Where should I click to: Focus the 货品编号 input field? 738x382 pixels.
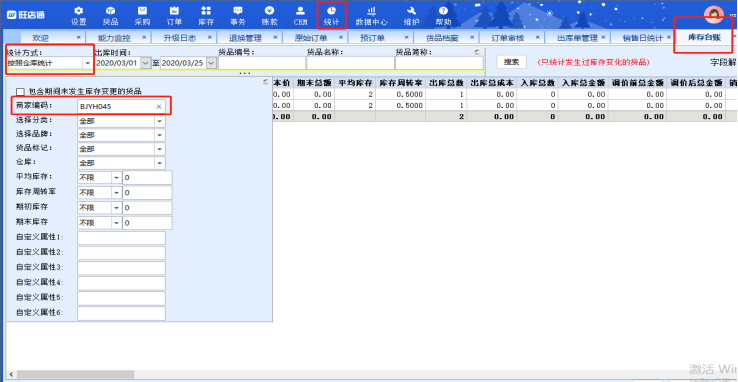click(262, 63)
